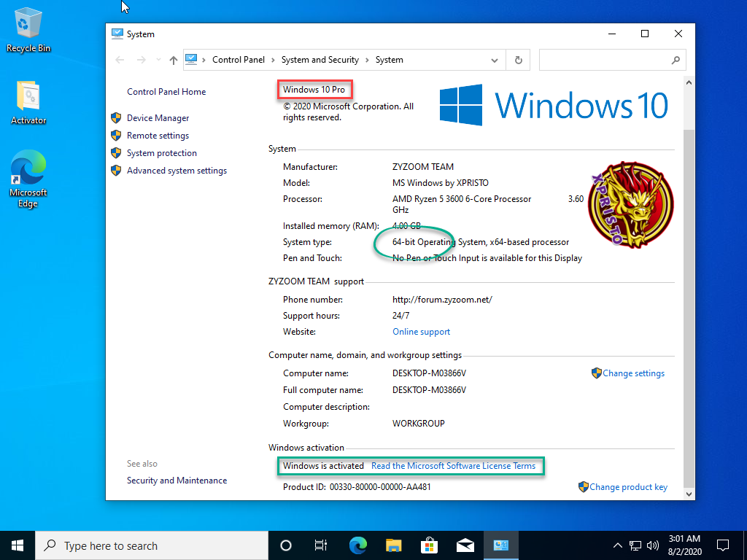This screenshot has height=560, width=747.
Task: Click shield icon next to Device Manager
Action: coord(116,117)
